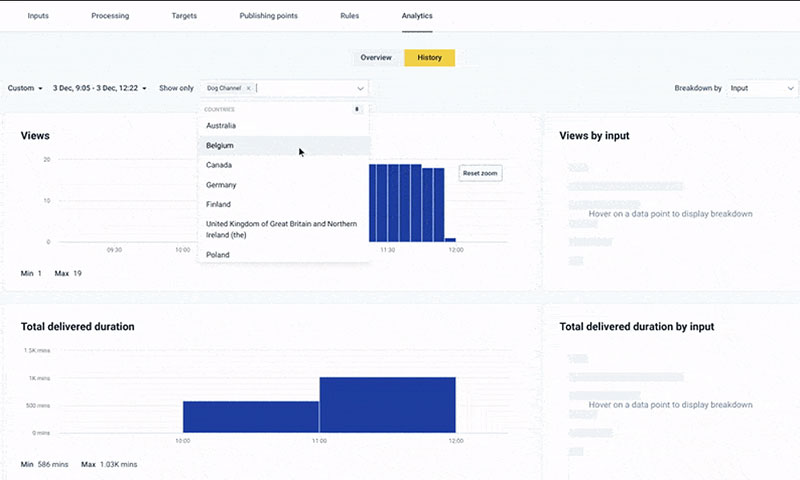This screenshot has height=480, width=800.
Task: Click in the Show only filter field
Action: (300, 88)
